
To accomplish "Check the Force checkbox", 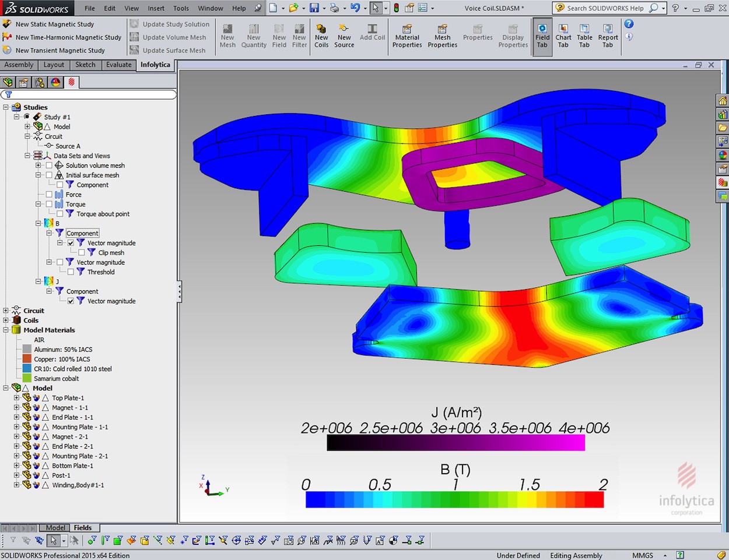I will (x=49, y=195).
